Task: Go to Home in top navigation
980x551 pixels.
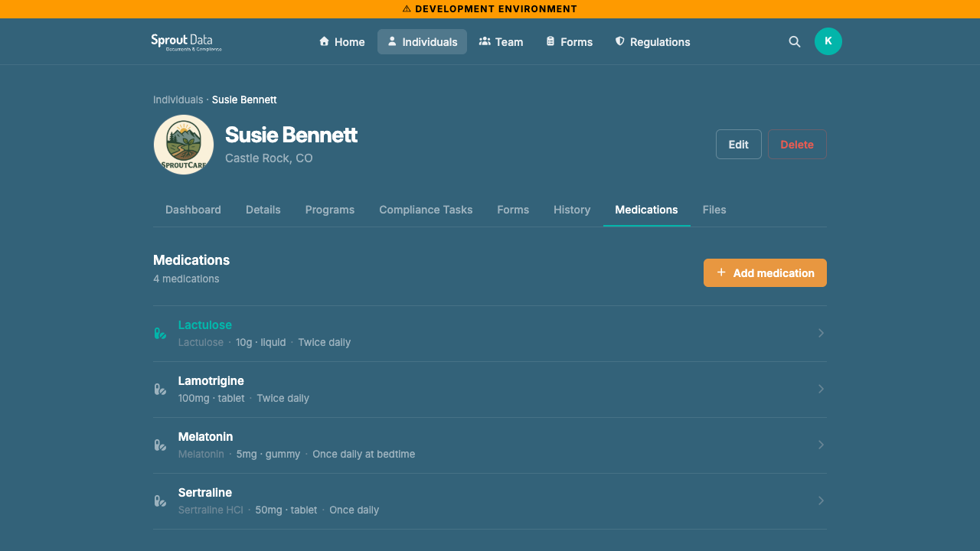Action: click(x=341, y=42)
